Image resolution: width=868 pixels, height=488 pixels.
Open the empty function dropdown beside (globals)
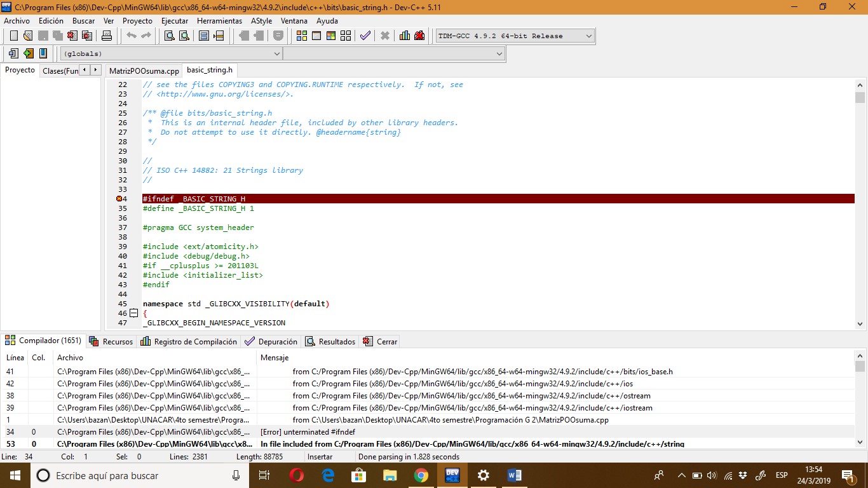[x=394, y=54]
